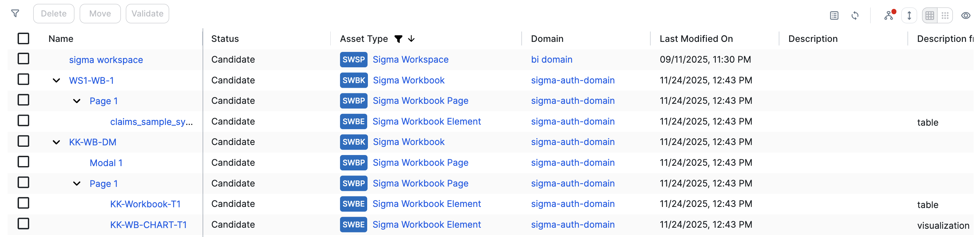Click the vertical double-arrow row height icon
This screenshot has height=237, width=980.
909,16
